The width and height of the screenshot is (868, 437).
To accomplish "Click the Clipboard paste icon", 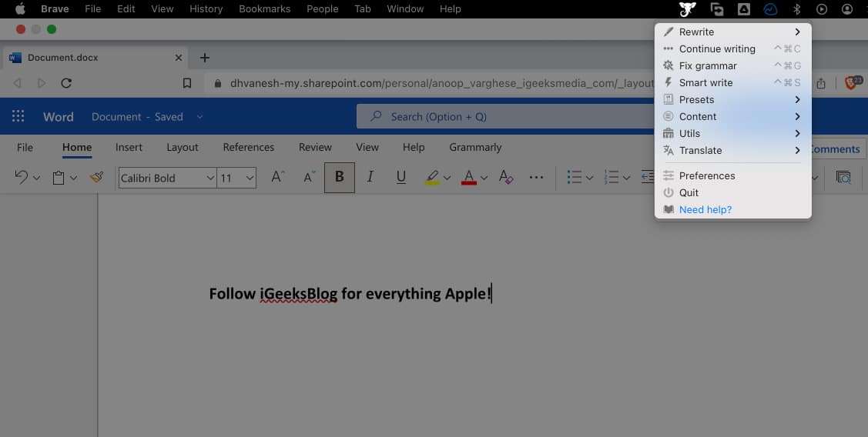I will 58,178.
